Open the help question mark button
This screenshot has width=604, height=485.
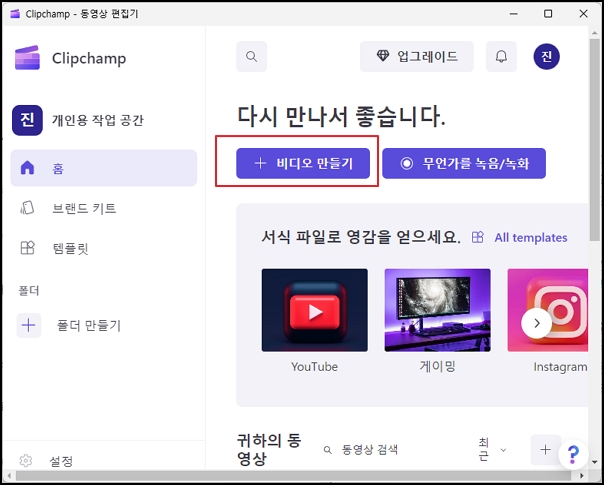(x=574, y=455)
